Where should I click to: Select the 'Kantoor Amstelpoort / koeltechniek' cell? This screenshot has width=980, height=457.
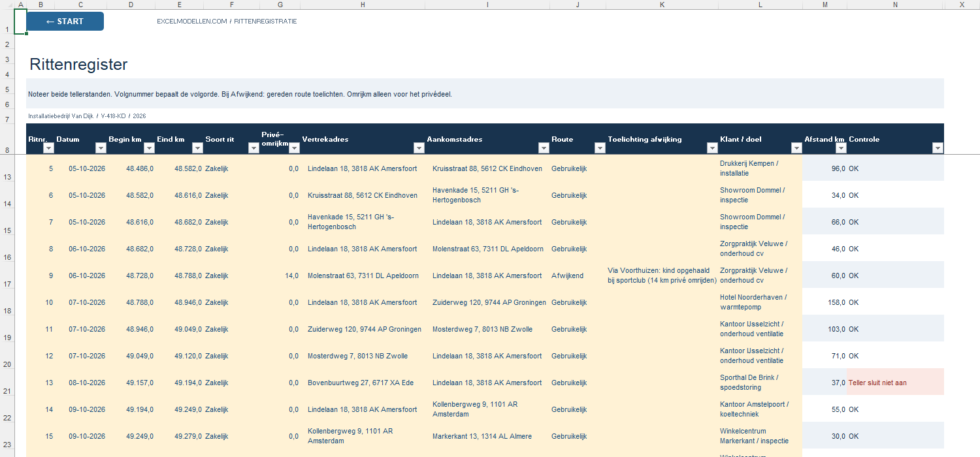click(760, 409)
